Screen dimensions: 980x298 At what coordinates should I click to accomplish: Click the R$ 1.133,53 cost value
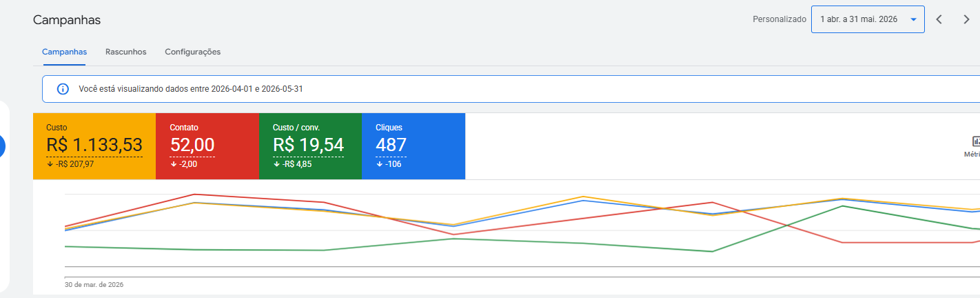point(94,145)
